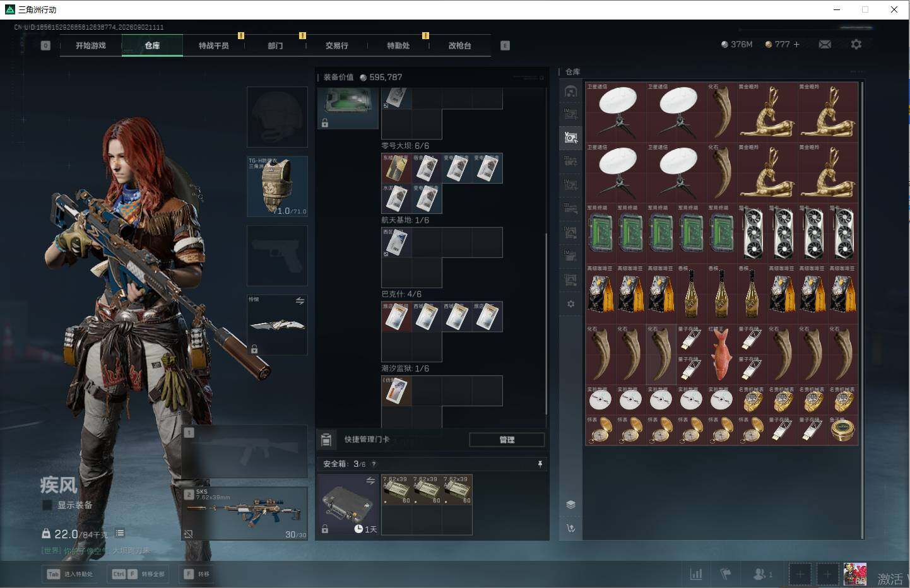Open the friends list icon

763,574
